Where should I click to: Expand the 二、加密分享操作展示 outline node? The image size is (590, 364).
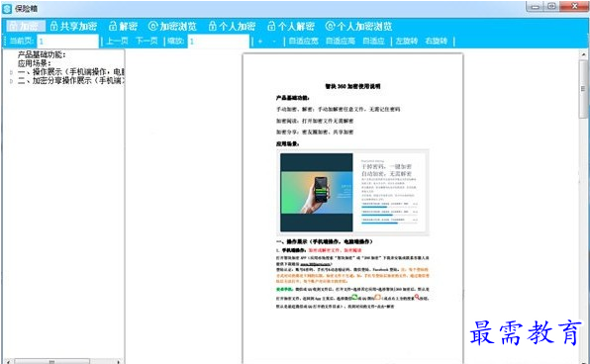pos(11,81)
